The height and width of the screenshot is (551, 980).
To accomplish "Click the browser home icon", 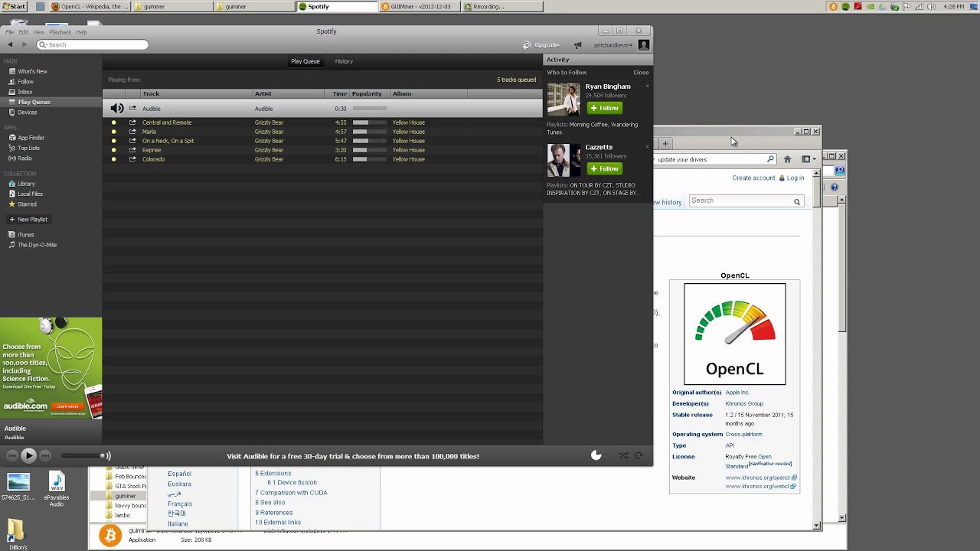I will point(787,159).
